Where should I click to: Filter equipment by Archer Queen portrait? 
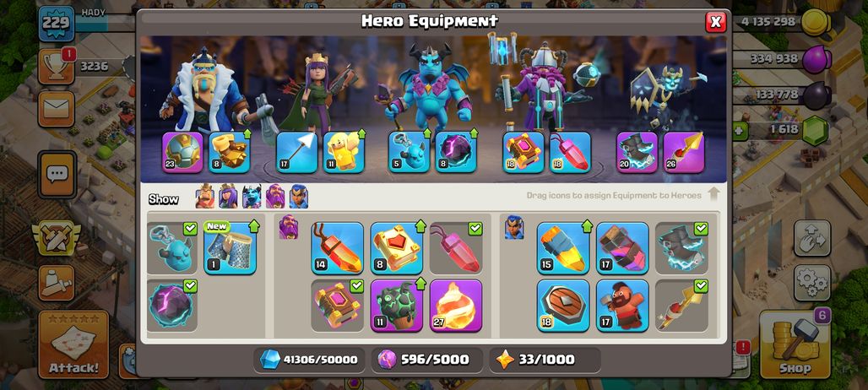click(227, 197)
